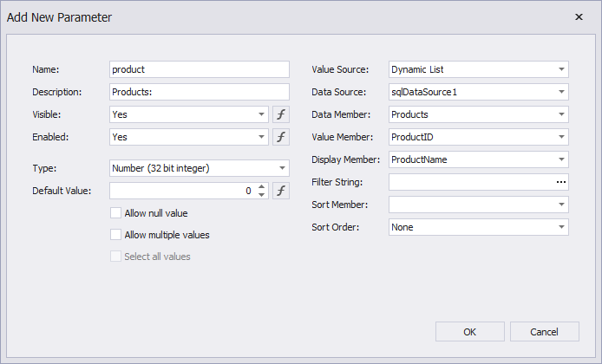Open the Display Member dropdown
The height and width of the screenshot is (364, 602).
pyautogui.click(x=561, y=159)
